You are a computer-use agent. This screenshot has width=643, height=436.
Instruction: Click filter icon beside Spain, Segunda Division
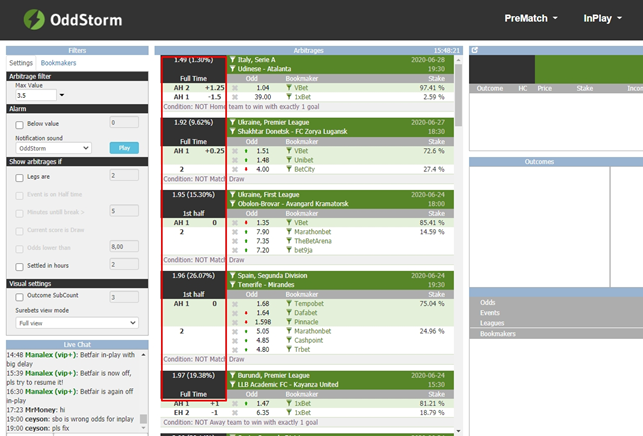[233, 275]
